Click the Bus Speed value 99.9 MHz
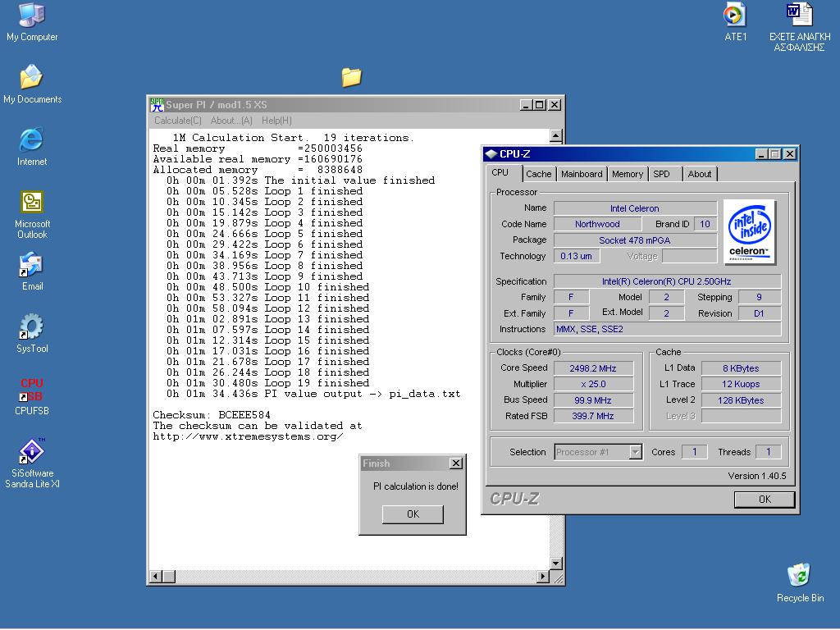The width and height of the screenshot is (840, 630). (593, 400)
